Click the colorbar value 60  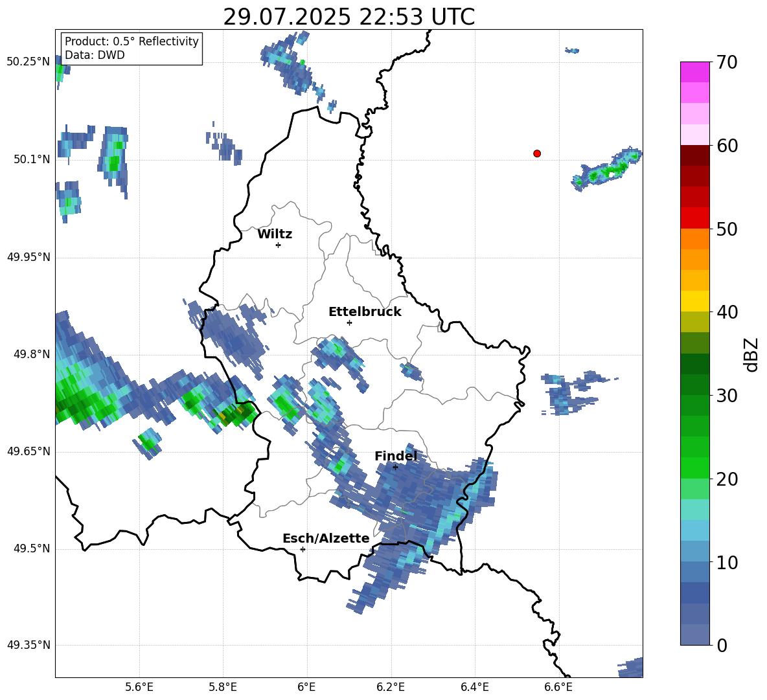click(727, 146)
